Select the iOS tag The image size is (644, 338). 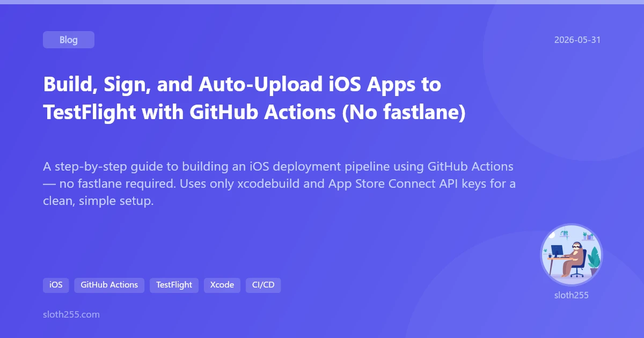point(56,285)
